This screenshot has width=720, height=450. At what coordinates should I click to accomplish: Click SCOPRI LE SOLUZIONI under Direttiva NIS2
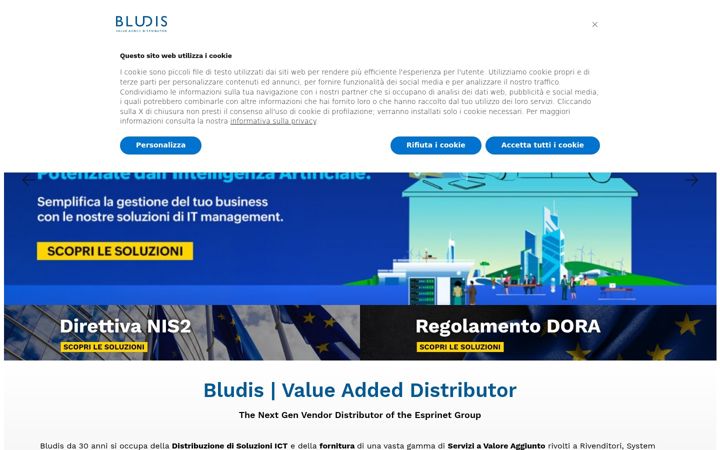104,347
